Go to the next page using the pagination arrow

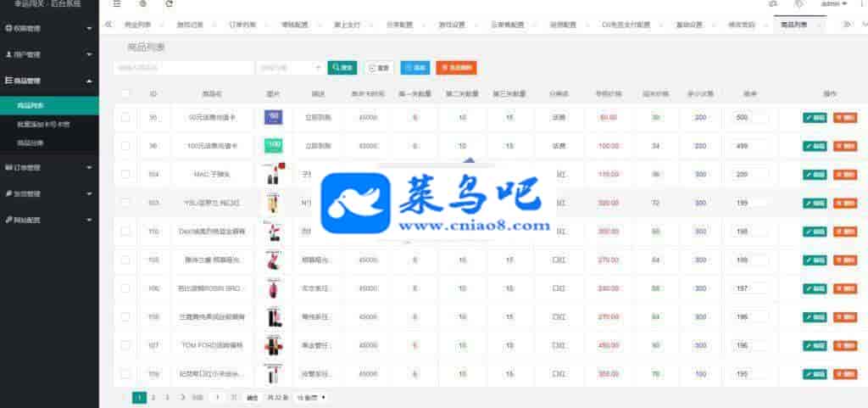183,397
